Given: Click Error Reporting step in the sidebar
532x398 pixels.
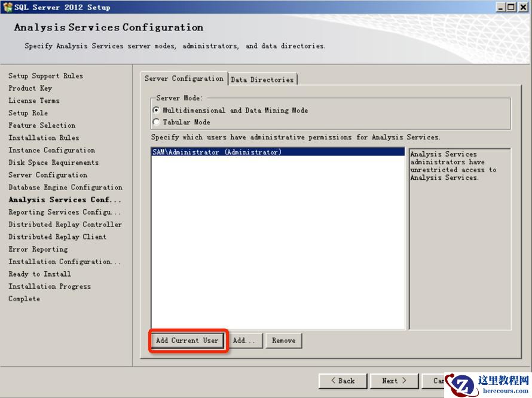Looking at the screenshot, I should (x=38, y=249).
